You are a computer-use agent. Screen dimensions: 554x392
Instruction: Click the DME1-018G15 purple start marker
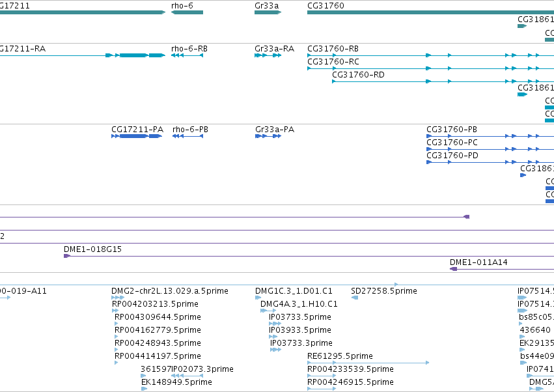67,256
